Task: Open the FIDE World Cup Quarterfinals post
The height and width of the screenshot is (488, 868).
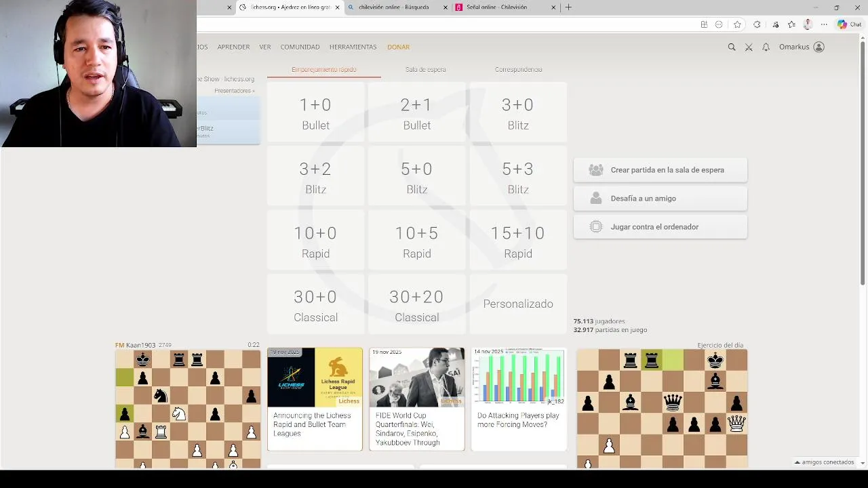Action: pos(416,399)
